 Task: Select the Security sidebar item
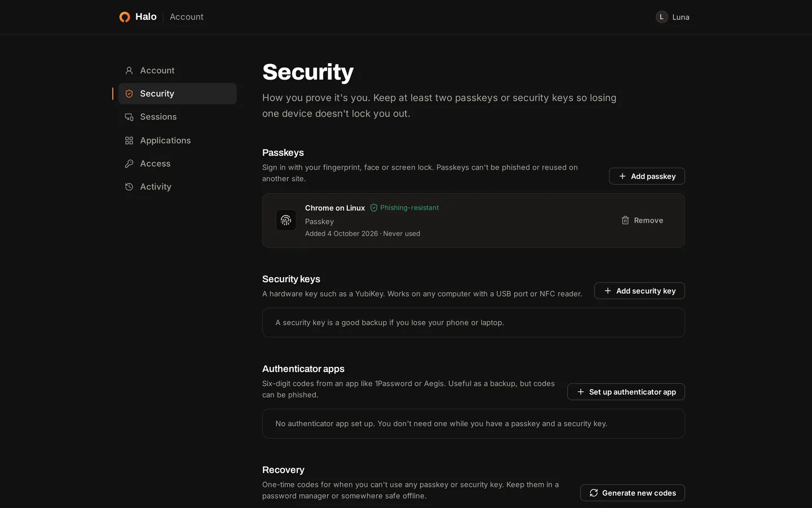(178, 94)
